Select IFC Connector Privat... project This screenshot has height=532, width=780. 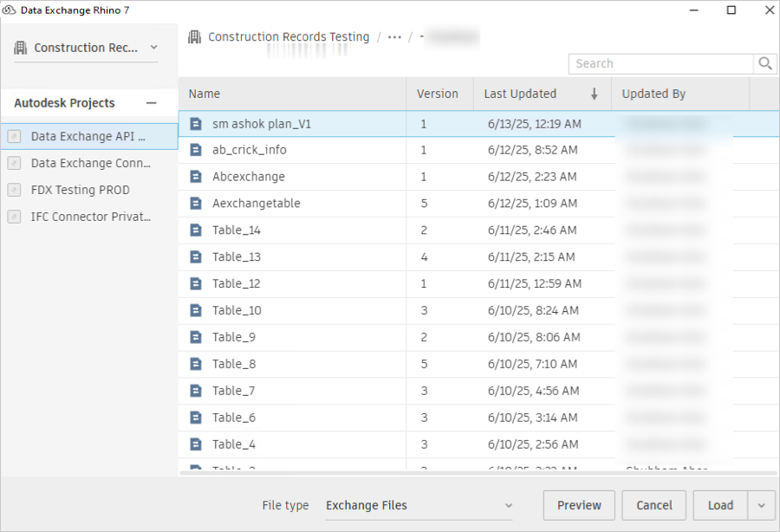(x=89, y=217)
